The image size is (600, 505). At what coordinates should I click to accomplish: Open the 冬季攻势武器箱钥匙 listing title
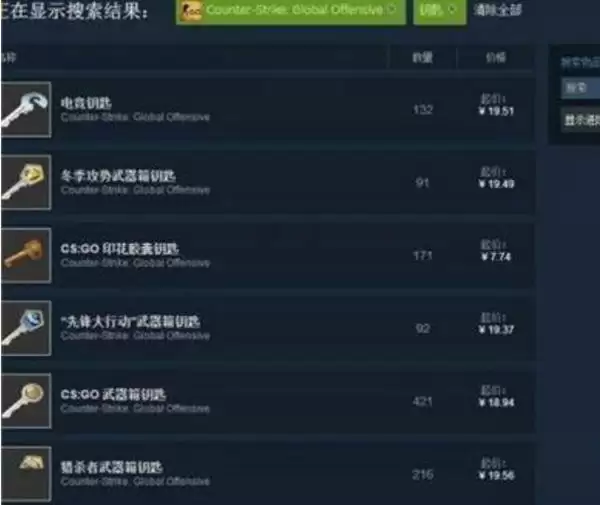coord(118,176)
